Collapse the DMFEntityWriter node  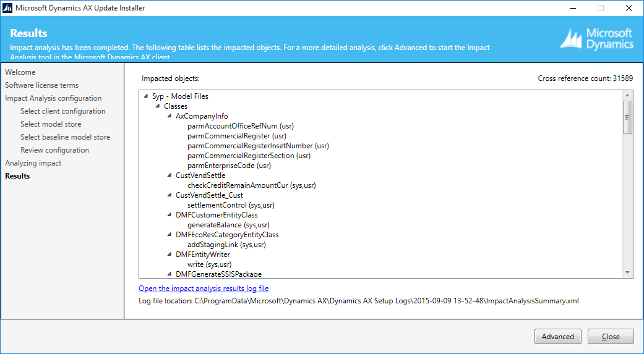170,255
